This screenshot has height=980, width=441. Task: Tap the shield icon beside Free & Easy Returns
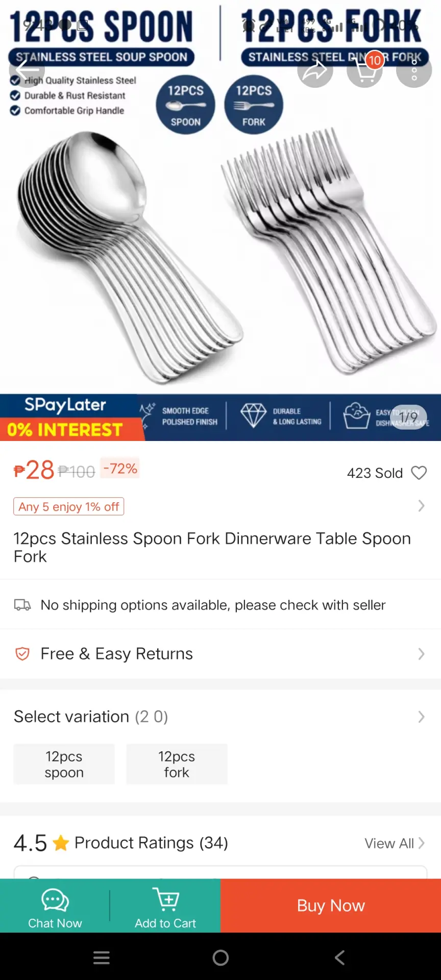pos(22,654)
